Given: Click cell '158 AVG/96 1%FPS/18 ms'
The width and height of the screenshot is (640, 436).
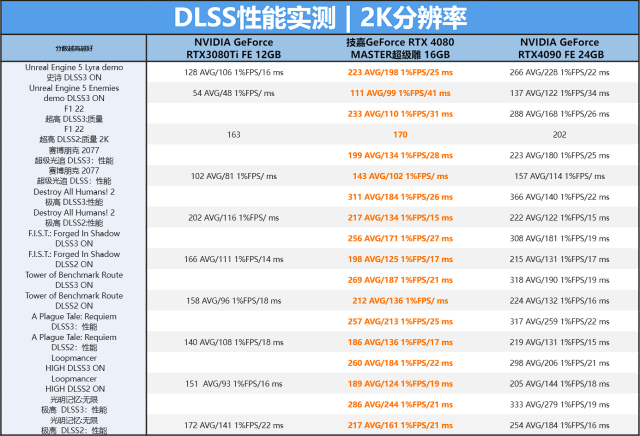Looking at the screenshot, I should (233, 300).
